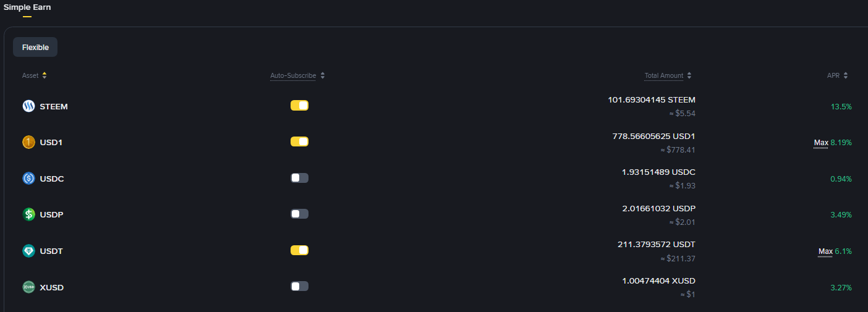This screenshot has width=868, height=312.
Task: Click the USDC coin icon
Action: 28,179
